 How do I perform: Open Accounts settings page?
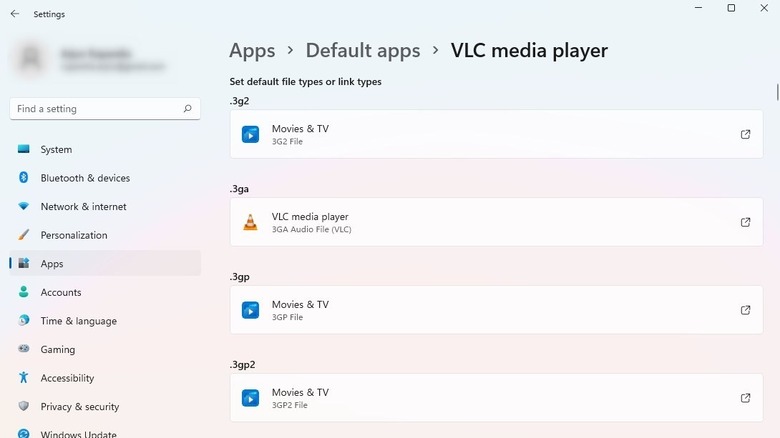tap(61, 293)
